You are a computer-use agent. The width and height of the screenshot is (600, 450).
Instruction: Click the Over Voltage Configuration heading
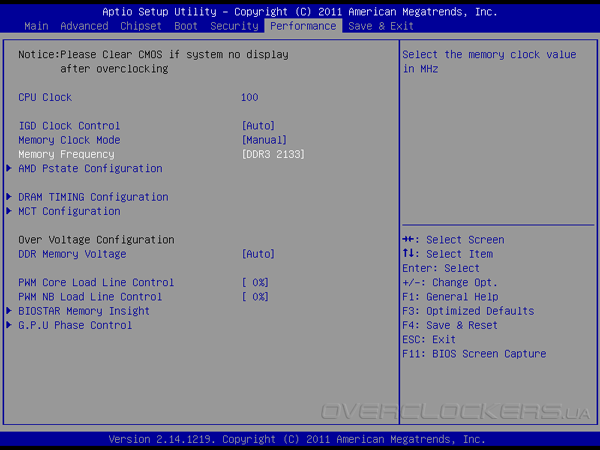pyautogui.click(x=96, y=240)
